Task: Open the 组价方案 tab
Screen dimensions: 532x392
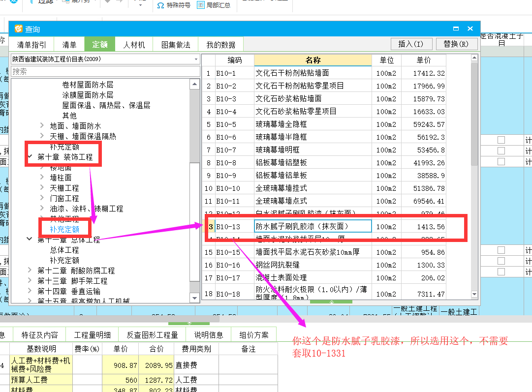Action: tap(254, 335)
